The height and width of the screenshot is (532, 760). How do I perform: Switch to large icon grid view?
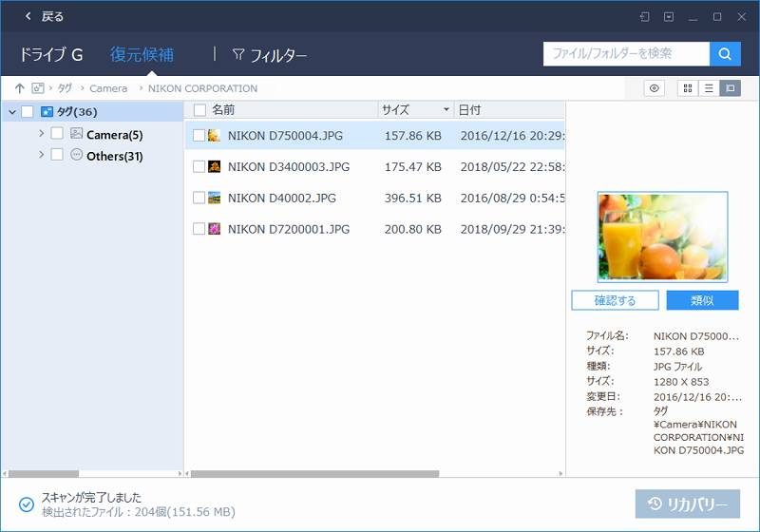click(x=687, y=88)
